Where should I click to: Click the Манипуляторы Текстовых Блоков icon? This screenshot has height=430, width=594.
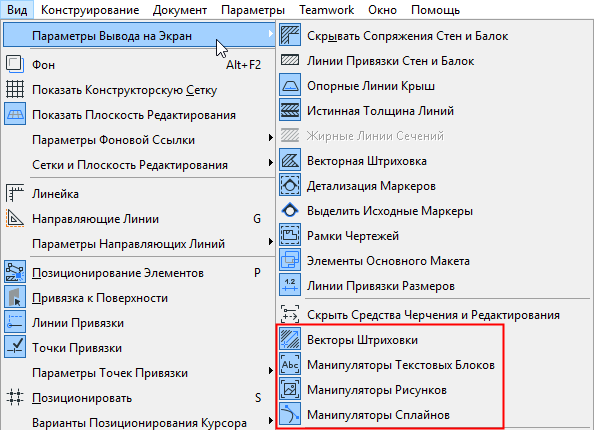tap(290, 364)
